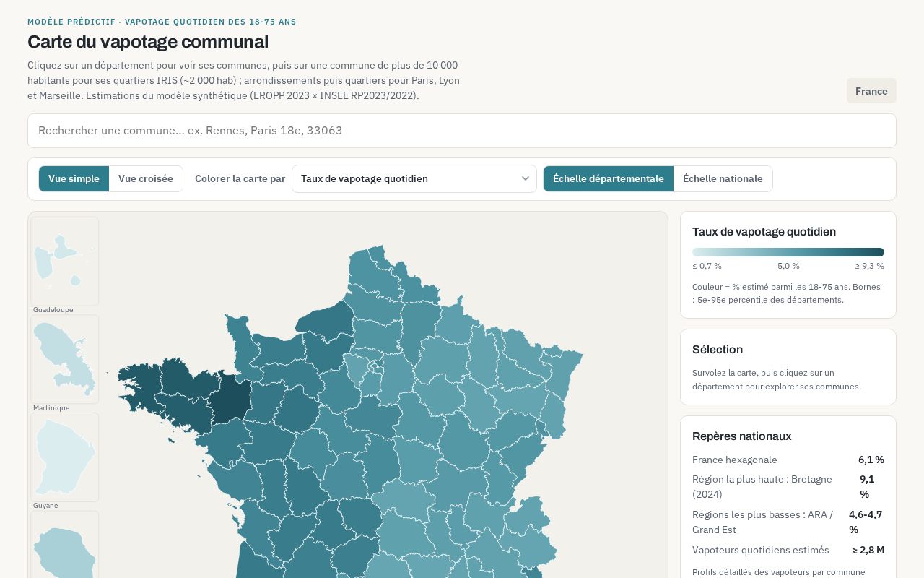This screenshot has width=924, height=578.
Task: Click the 'Carte du vapotage communal' title
Action: [x=148, y=42]
